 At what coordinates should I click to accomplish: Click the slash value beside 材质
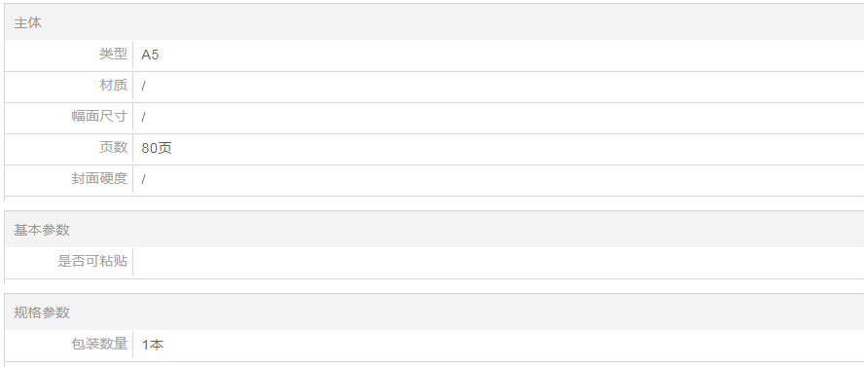click(143, 86)
